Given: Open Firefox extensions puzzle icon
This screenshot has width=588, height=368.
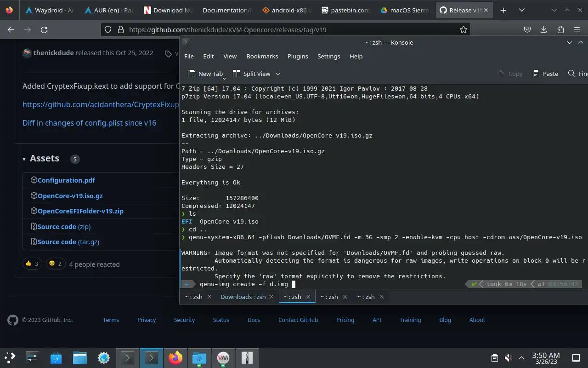Looking at the screenshot, I should [560, 29].
